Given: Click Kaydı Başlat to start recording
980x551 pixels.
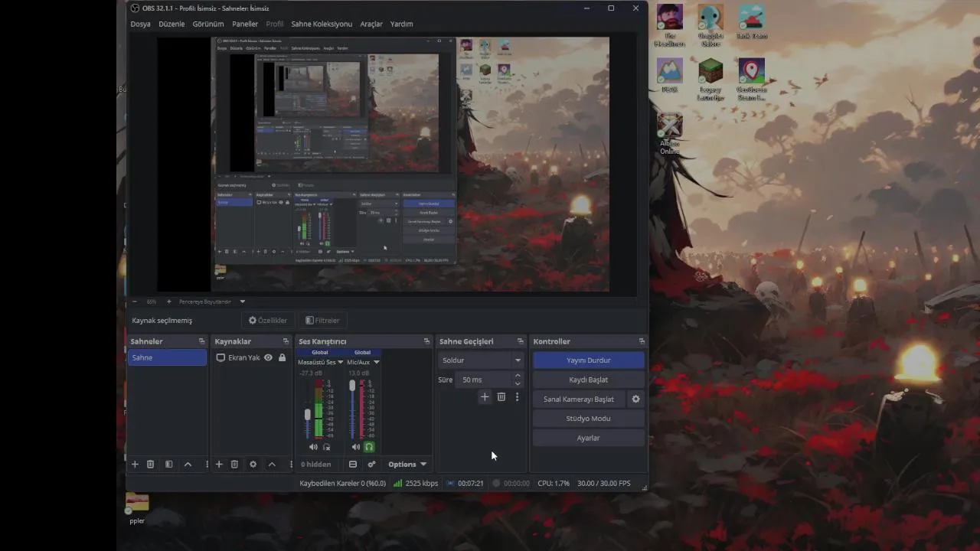Looking at the screenshot, I should pos(588,380).
